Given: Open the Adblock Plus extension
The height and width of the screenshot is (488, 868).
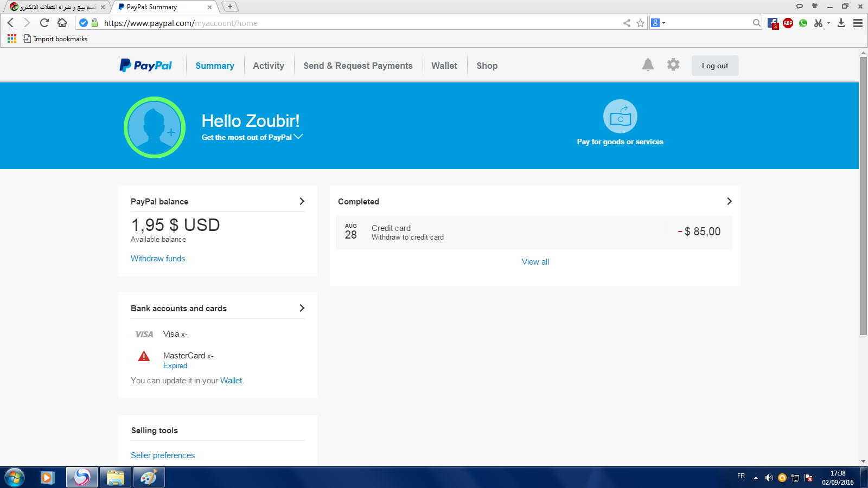Looking at the screenshot, I should pos(788,23).
